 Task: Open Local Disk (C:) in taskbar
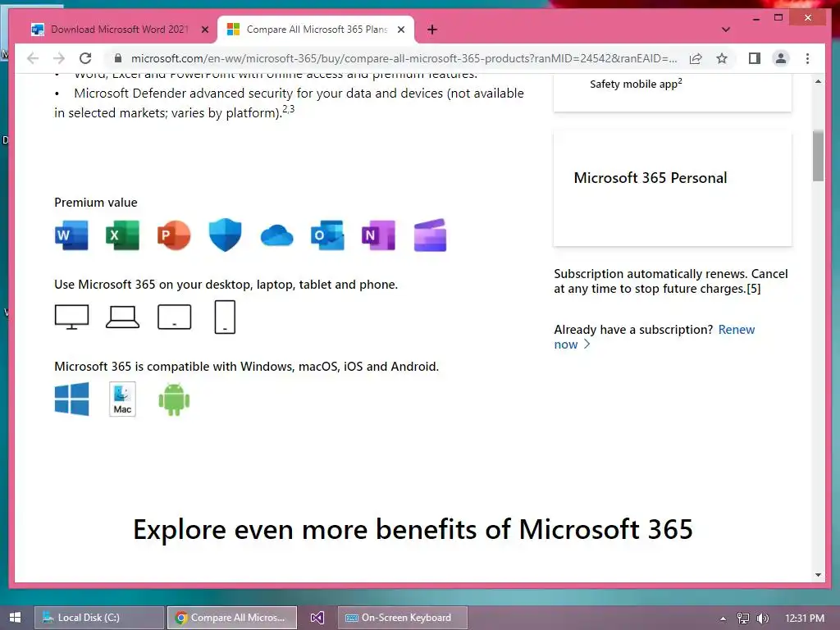point(99,618)
